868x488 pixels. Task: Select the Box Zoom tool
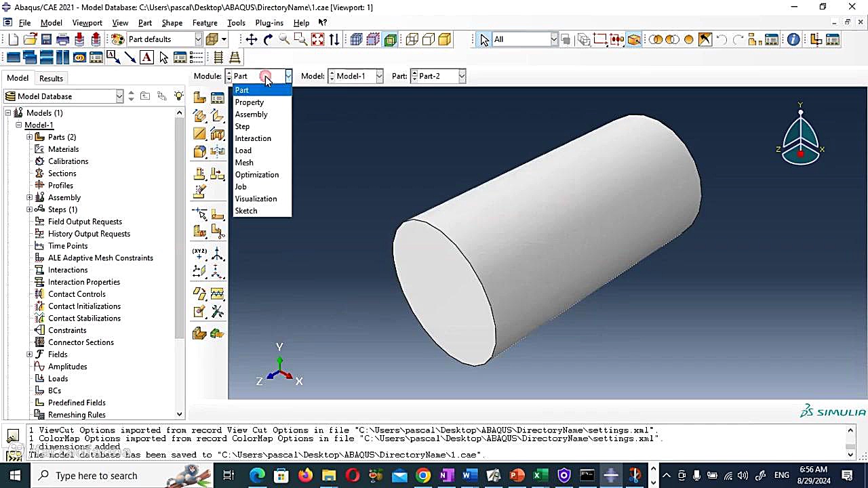(300, 40)
